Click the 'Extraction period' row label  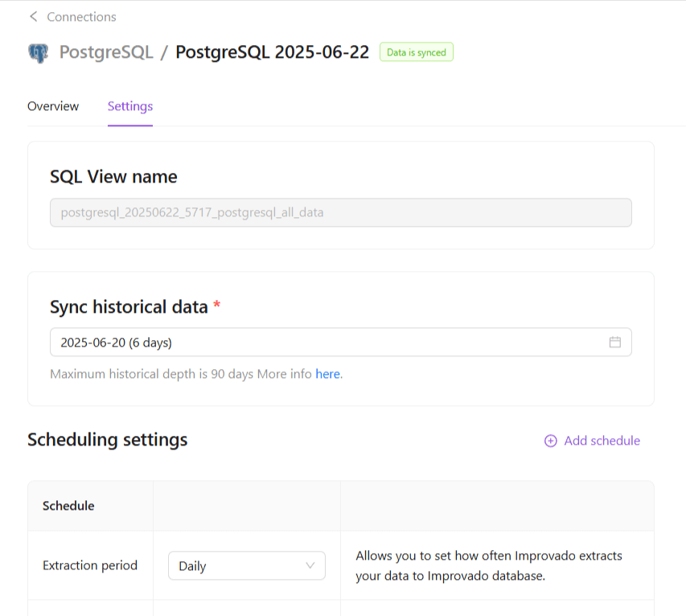[x=90, y=565]
